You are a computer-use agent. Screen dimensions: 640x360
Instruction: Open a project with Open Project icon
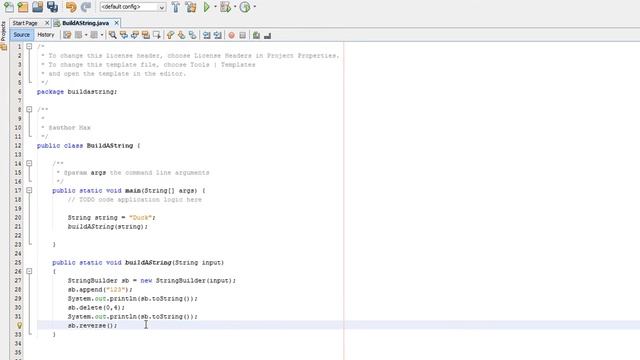tap(38, 7)
